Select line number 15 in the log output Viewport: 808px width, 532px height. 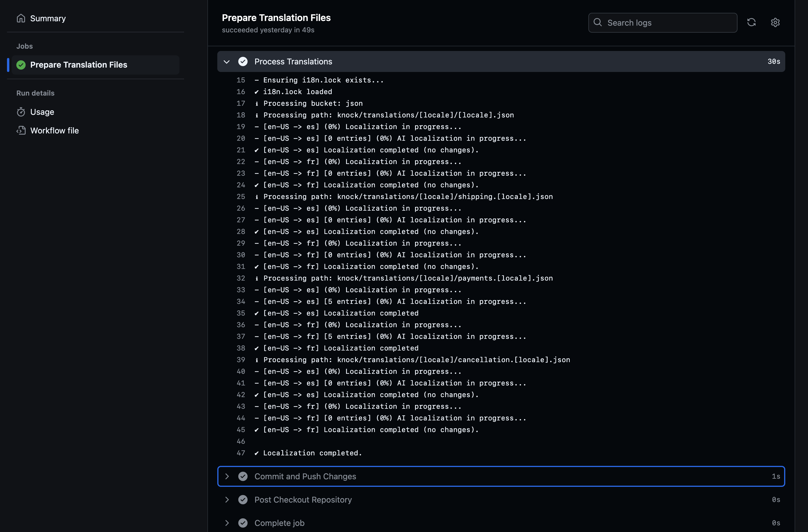coord(241,80)
